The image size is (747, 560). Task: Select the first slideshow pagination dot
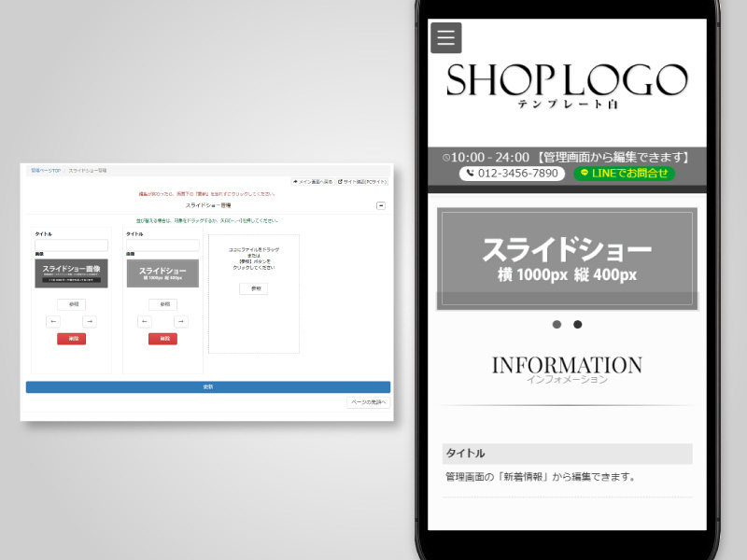click(x=557, y=325)
